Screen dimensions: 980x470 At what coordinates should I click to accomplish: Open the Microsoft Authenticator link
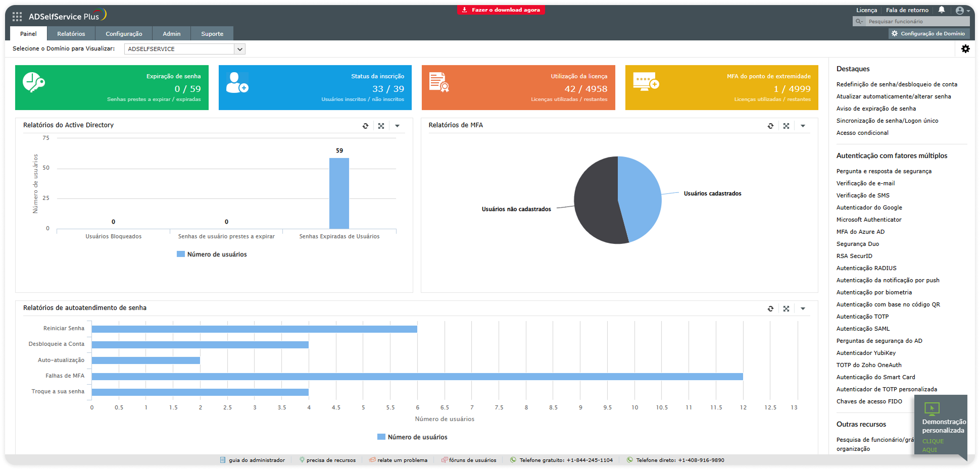pos(868,220)
